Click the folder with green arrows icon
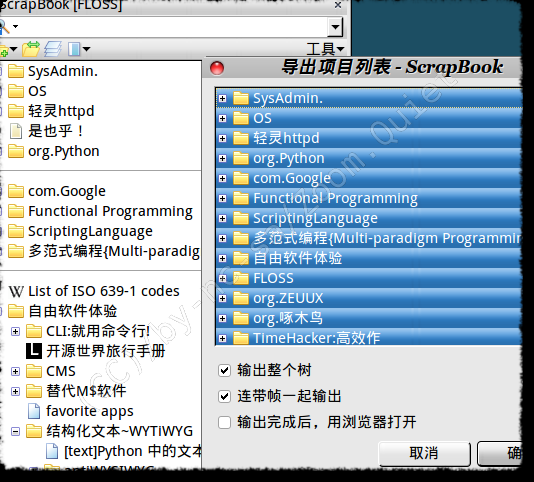This screenshot has height=482, width=534. tap(31, 49)
